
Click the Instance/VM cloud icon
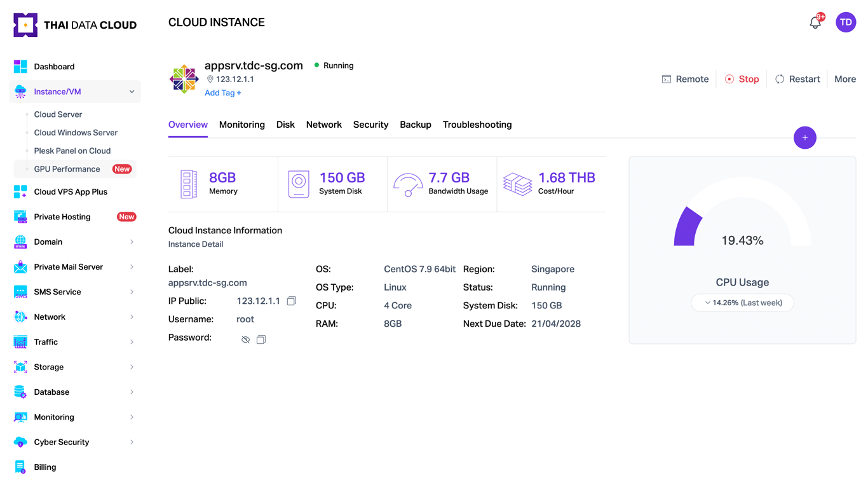click(x=20, y=92)
